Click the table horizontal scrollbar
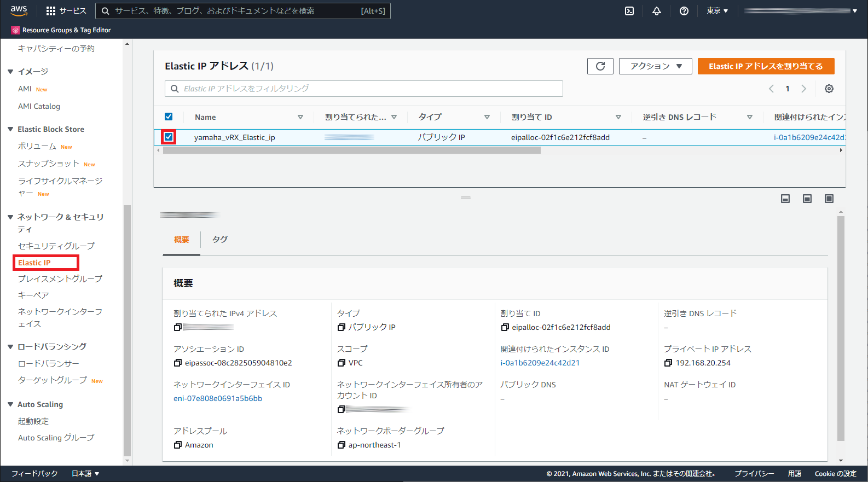 point(351,150)
